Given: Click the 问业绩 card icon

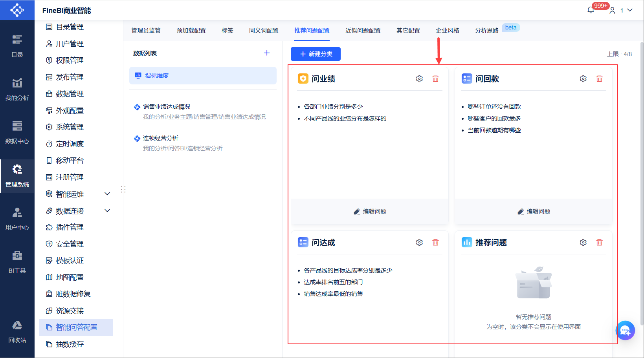Looking at the screenshot, I should pos(303,79).
